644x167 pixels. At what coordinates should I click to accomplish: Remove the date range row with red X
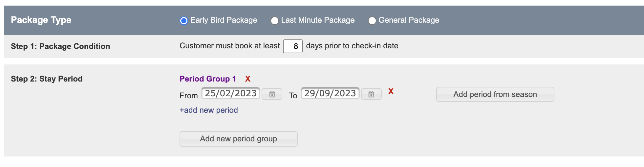391,91
